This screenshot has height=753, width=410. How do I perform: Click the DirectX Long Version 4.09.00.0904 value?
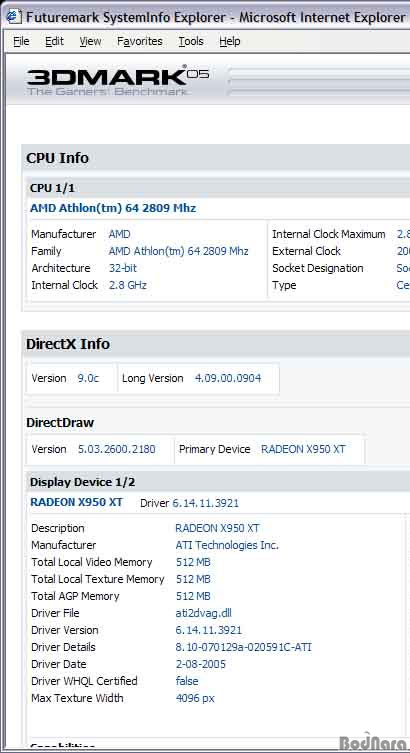coord(228,378)
